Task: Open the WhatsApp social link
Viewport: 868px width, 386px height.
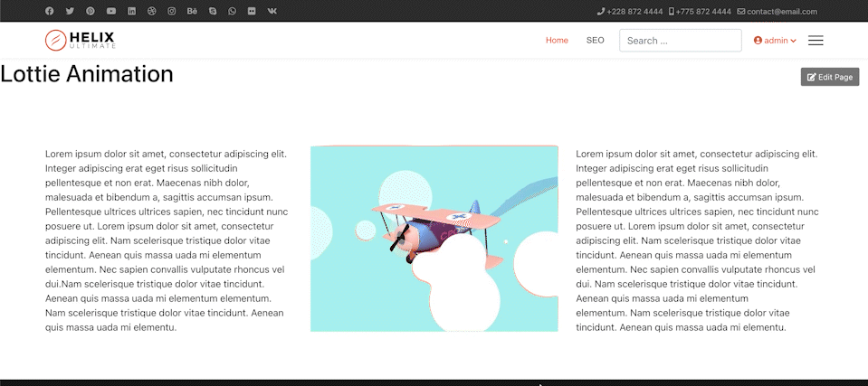Action: [232, 11]
